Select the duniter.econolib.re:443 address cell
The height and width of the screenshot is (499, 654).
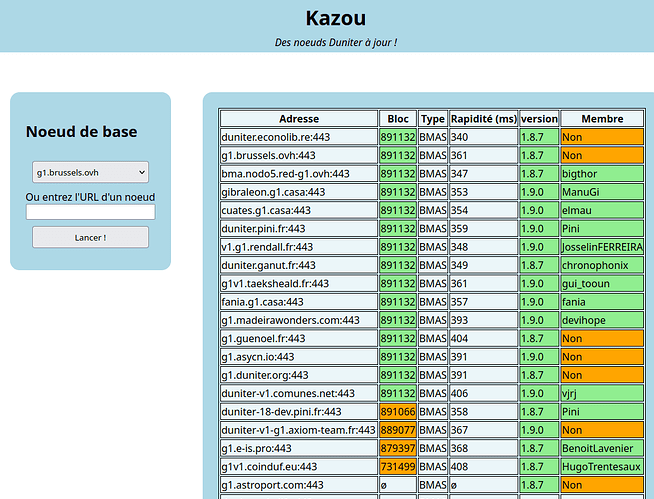click(299, 138)
